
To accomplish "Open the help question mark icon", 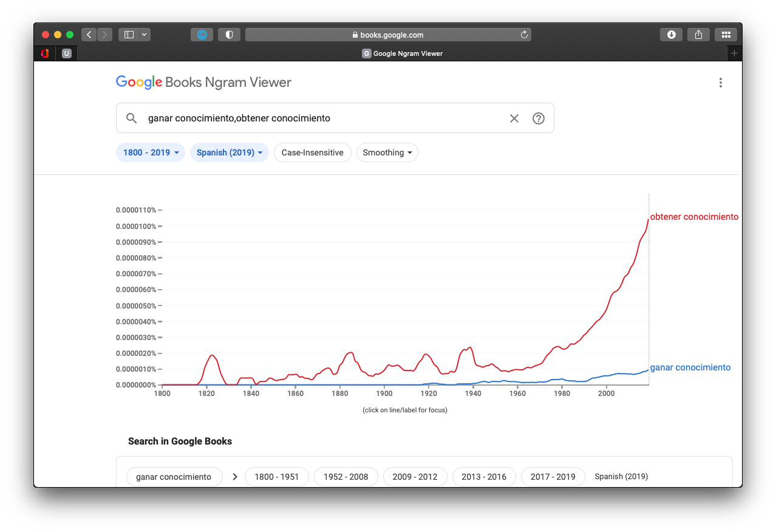I will point(539,118).
